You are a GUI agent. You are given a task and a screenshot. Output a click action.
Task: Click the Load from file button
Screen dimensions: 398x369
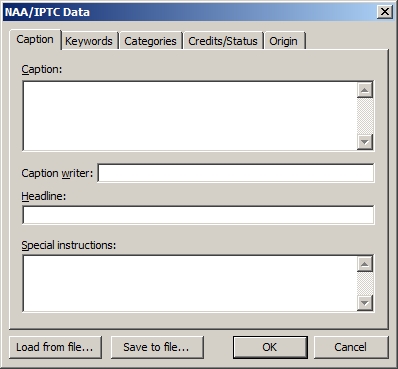pyautogui.click(x=55, y=347)
